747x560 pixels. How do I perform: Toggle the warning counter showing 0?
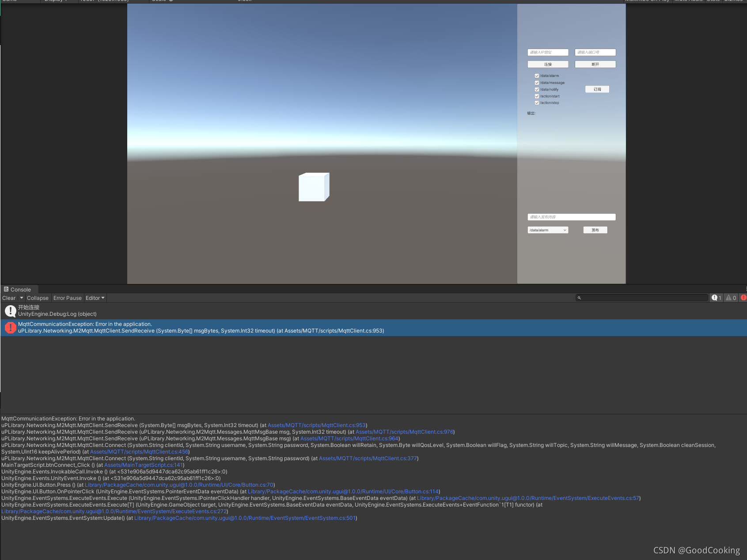click(731, 298)
